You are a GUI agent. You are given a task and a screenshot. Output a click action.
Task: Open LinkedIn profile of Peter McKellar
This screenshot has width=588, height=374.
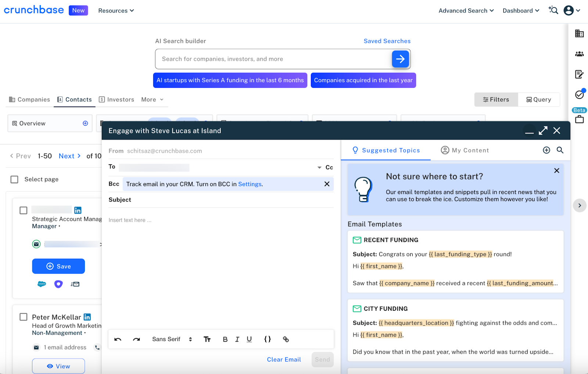click(x=87, y=317)
